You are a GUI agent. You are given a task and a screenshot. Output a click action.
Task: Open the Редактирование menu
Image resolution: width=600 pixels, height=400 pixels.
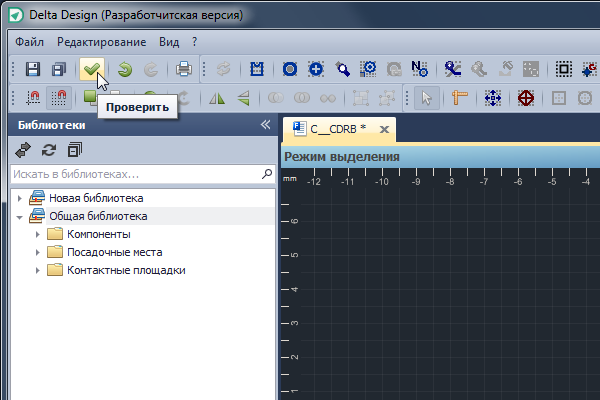coord(102,42)
